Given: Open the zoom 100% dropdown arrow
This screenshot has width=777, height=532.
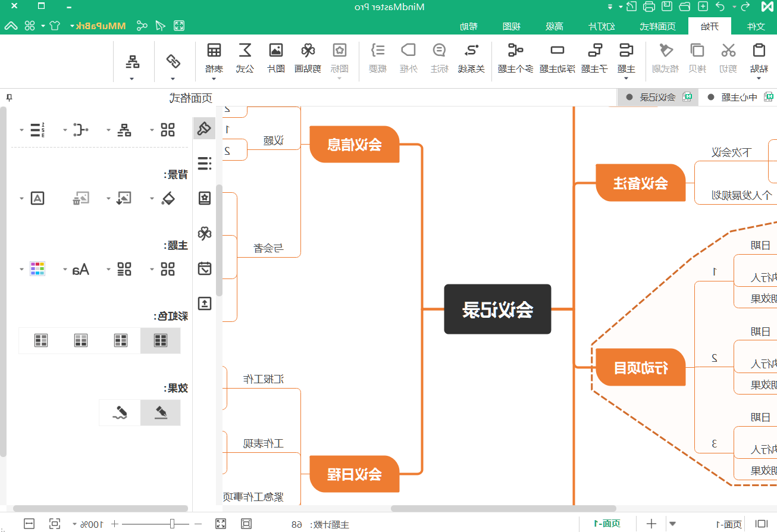Looking at the screenshot, I should pyautogui.click(x=75, y=525).
